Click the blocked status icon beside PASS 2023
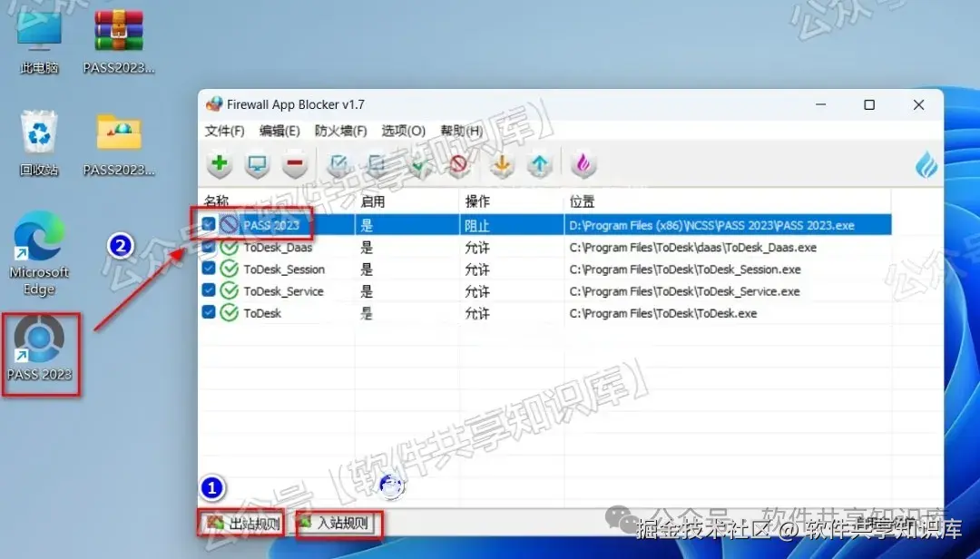980x559 pixels. click(x=230, y=225)
